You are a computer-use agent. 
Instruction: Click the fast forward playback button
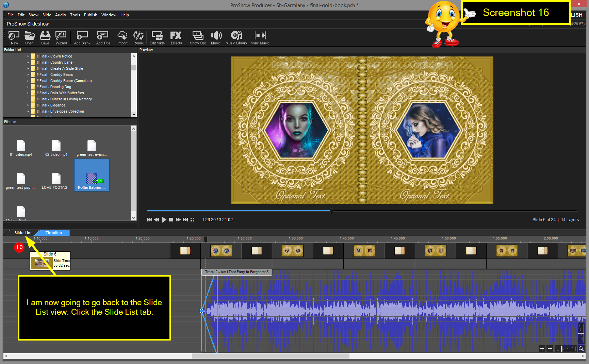tap(178, 220)
